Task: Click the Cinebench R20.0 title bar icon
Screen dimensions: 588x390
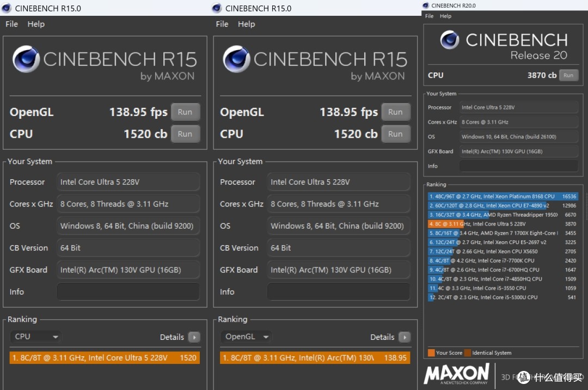Action: pos(426,5)
